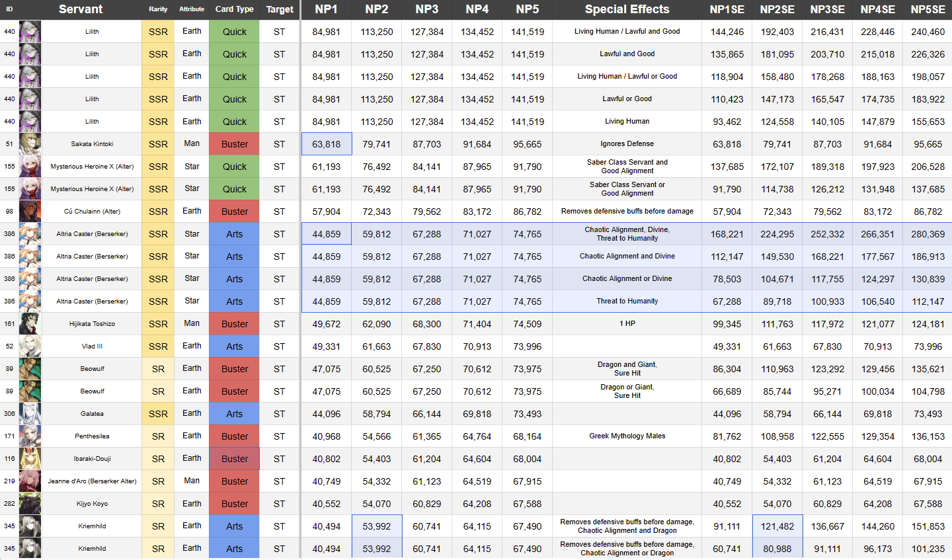Select the ID column header
The height and width of the screenshot is (560, 952).
click(9, 9)
